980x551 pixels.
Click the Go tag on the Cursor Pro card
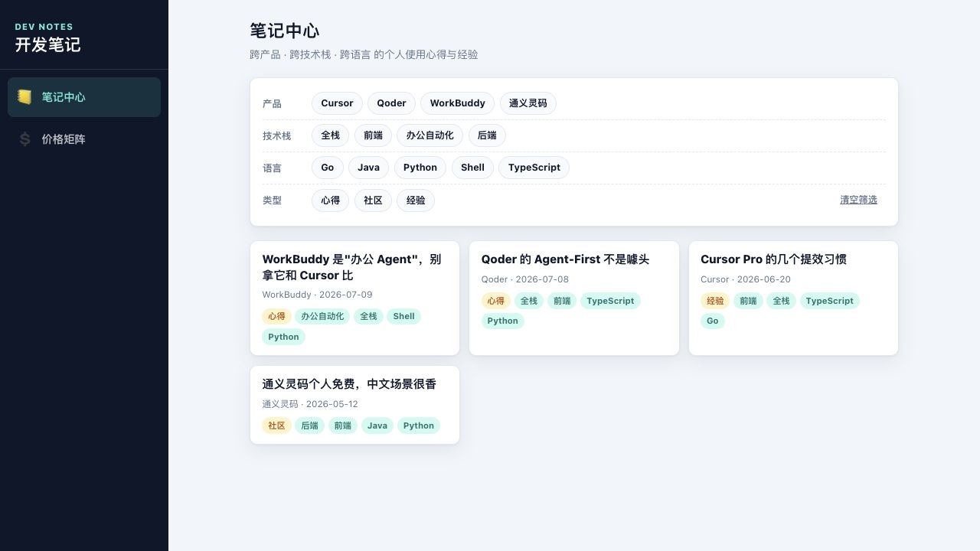[713, 321]
